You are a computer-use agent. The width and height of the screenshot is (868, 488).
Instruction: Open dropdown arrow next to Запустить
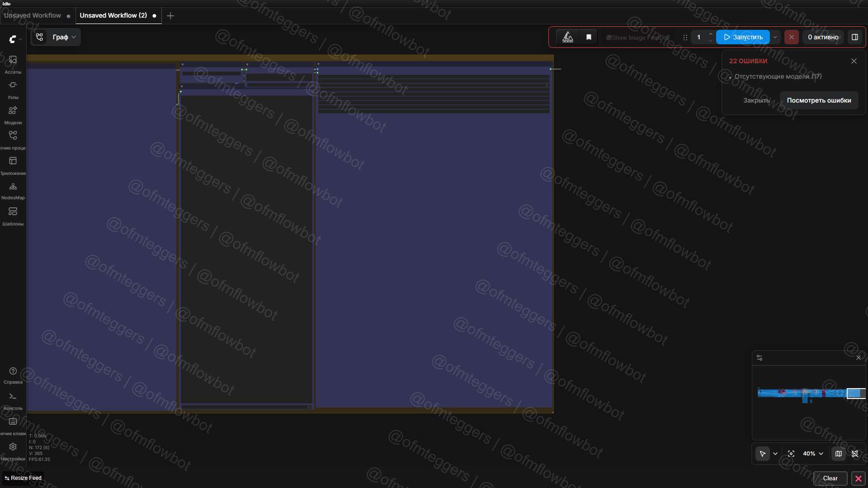(x=775, y=37)
